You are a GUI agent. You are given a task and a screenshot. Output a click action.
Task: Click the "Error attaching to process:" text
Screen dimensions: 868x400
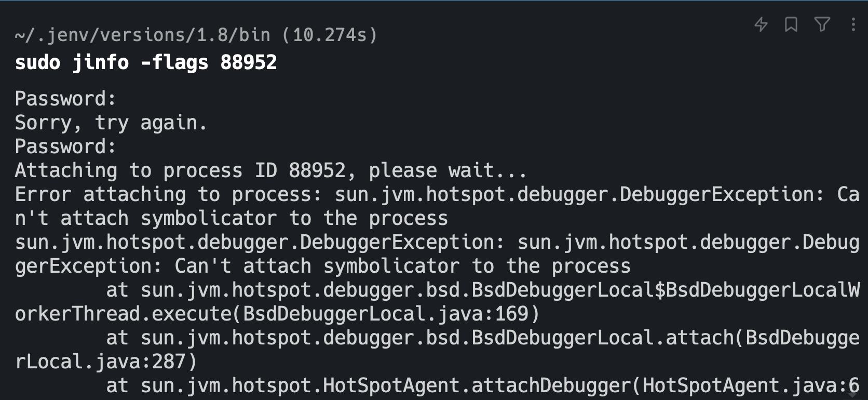(x=168, y=194)
